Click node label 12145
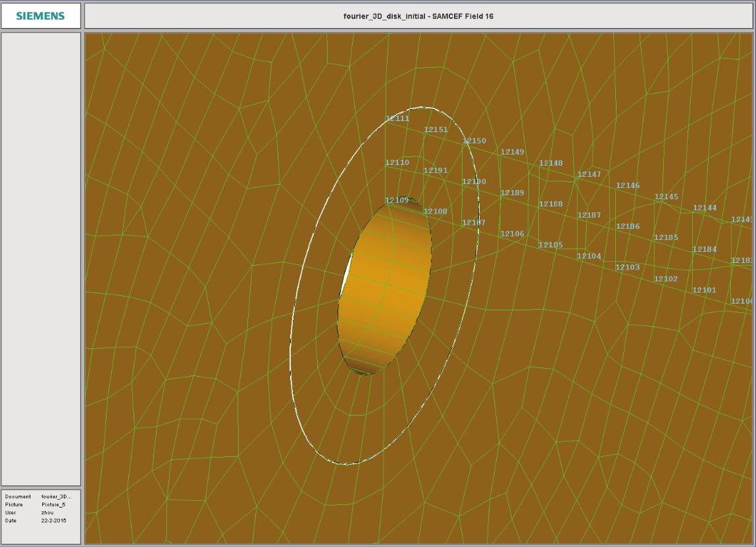The width and height of the screenshot is (756, 547). click(x=667, y=197)
